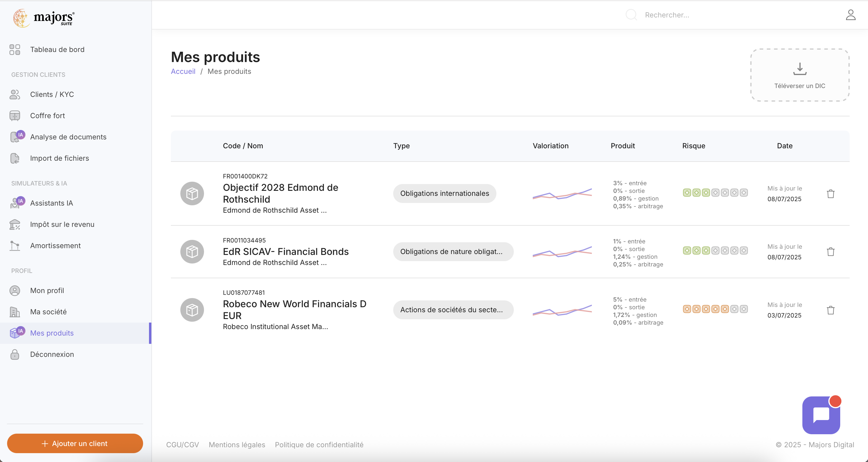Viewport: 868px width, 462px height.
Task: Click the download arrow for DIC upload
Action: tap(800, 69)
